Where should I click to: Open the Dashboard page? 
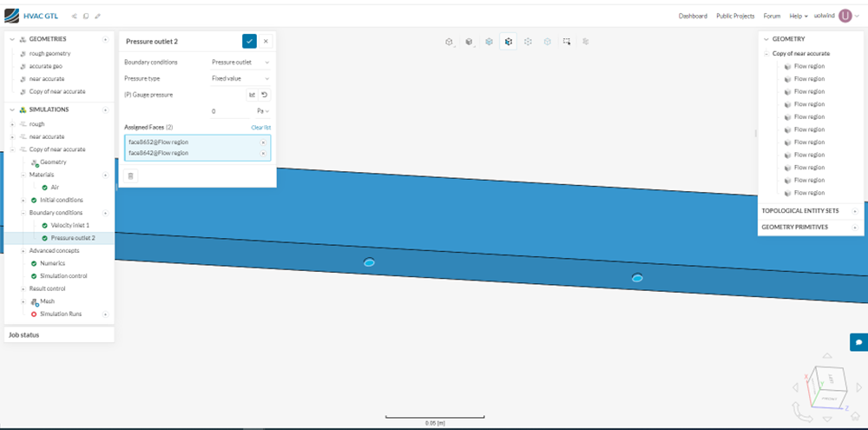pyautogui.click(x=693, y=16)
